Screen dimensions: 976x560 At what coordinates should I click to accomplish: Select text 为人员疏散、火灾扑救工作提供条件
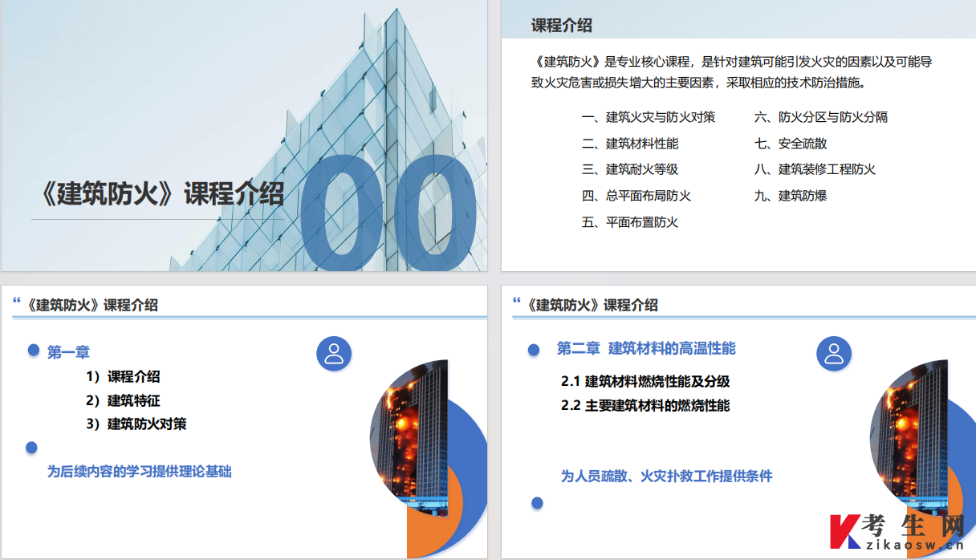(666, 476)
